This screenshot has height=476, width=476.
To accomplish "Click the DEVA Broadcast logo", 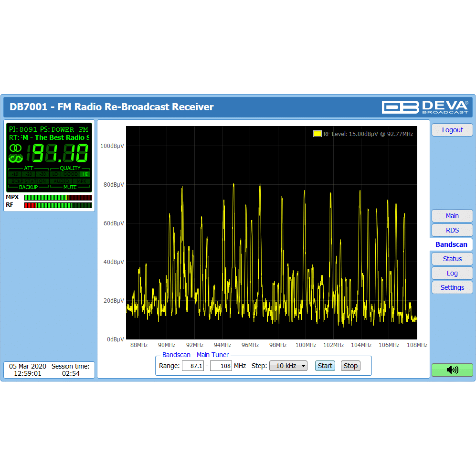I will 425,107.
